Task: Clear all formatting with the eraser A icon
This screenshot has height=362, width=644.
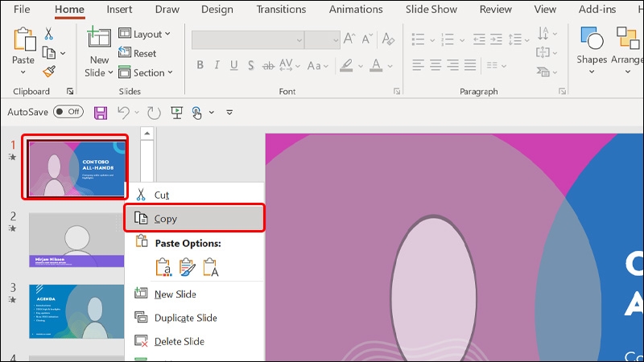Action: [x=388, y=39]
